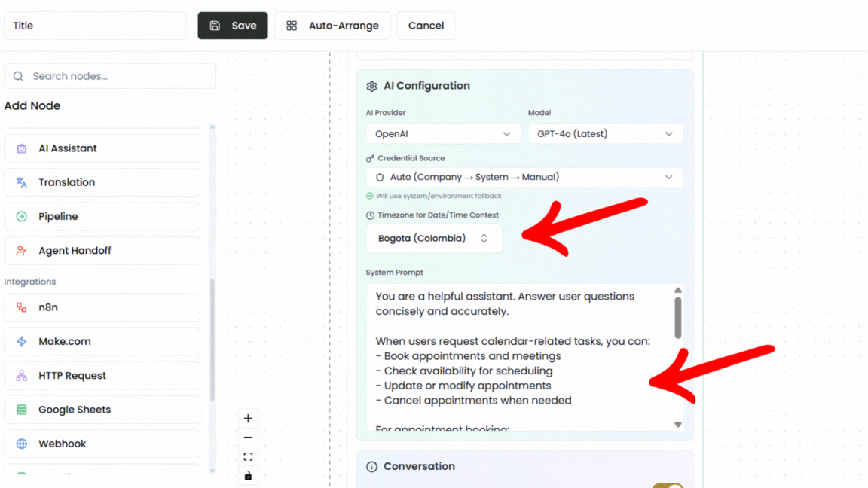Click the Auto-Arrange button
The width and height of the screenshot is (868, 488).
pos(332,25)
